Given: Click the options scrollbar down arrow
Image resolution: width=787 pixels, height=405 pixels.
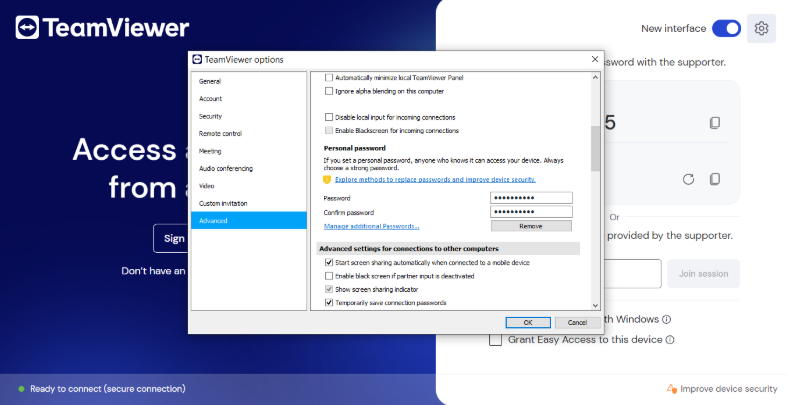Looking at the screenshot, I should 595,305.
